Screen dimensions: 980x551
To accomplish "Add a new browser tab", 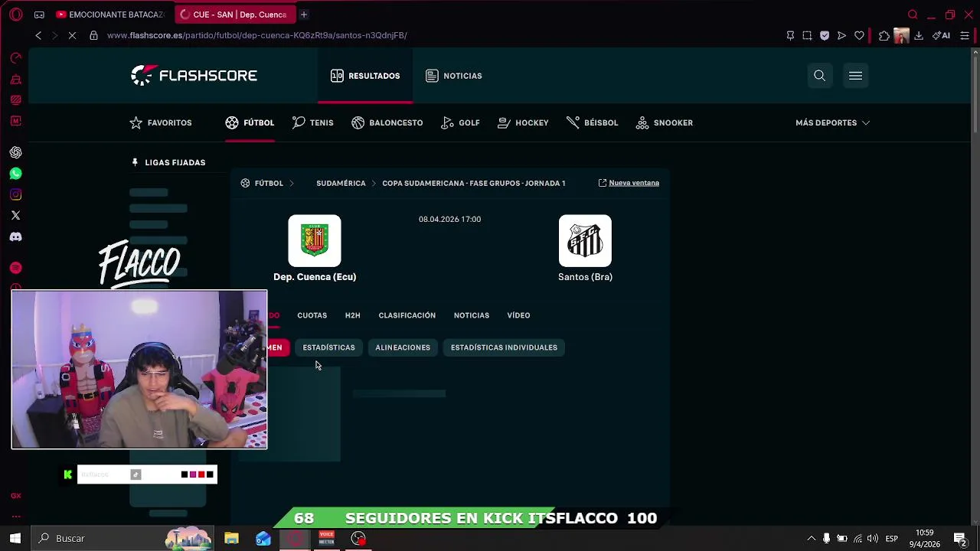I will click(303, 15).
